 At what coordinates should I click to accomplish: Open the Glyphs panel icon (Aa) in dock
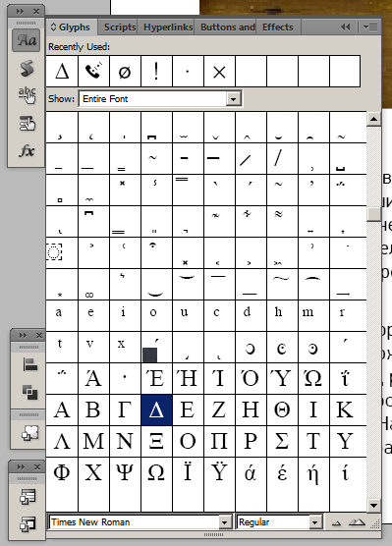click(x=27, y=40)
